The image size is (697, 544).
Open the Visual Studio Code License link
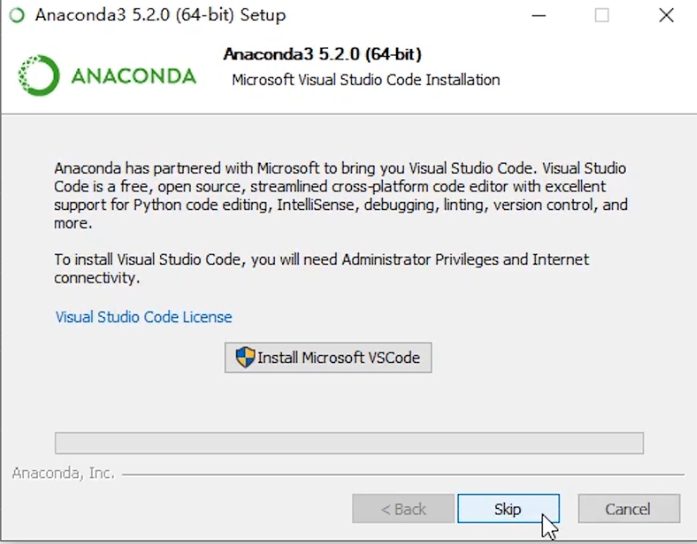[x=144, y=317]
